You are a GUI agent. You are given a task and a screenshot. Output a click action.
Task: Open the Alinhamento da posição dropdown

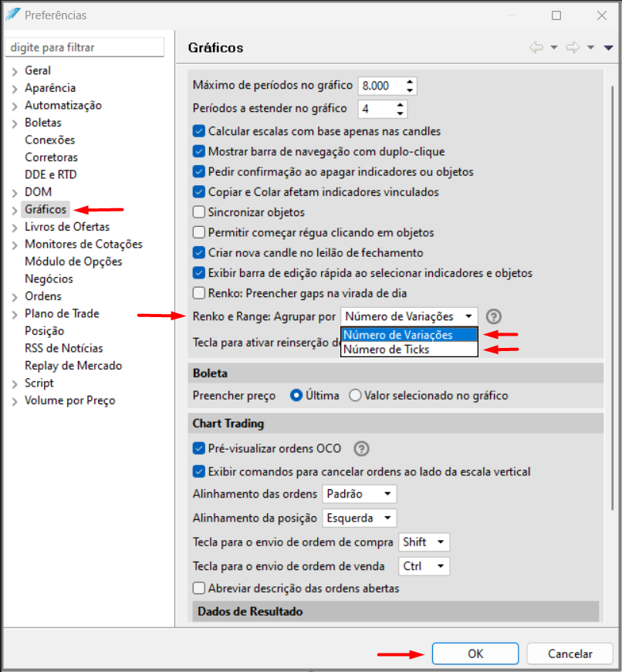359,518
